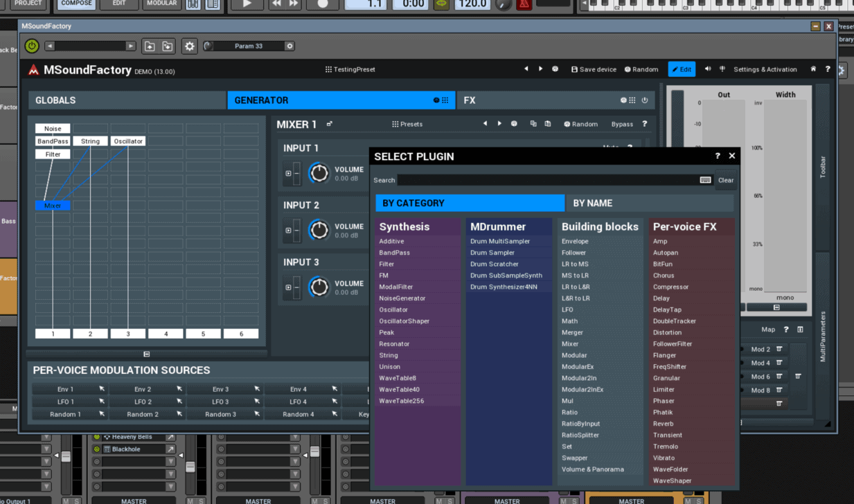Click the save preset folder icon
This screenshot has width=854, height=504.
[x=168, y=46]
